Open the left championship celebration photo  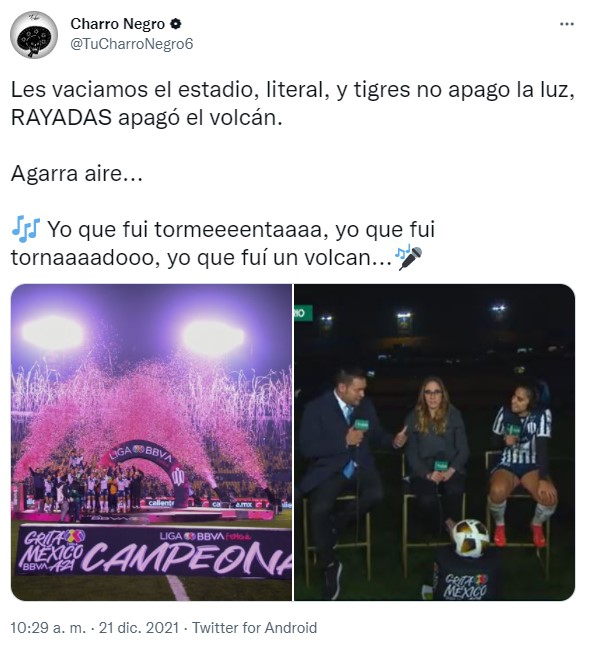click(x=151, y=442)
